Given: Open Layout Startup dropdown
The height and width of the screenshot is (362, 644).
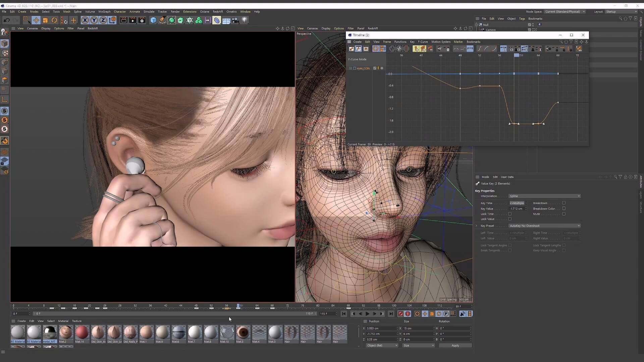Looking at the screenshot, I should pos(621,11).
